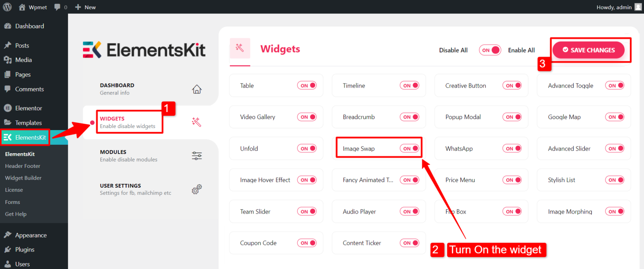Click the WordPress logo in the admin bar
Screen dimensions: 644x269
tap(7, 7)
